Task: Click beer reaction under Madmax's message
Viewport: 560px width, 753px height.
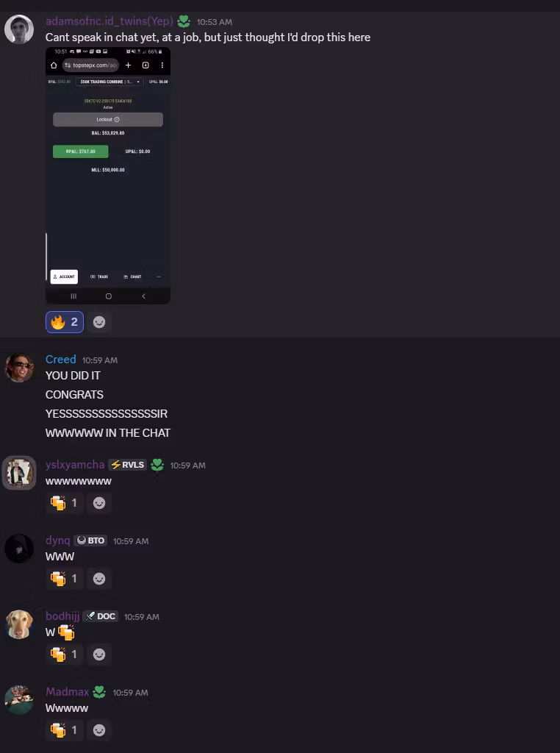Action: (x=64, y=730)
